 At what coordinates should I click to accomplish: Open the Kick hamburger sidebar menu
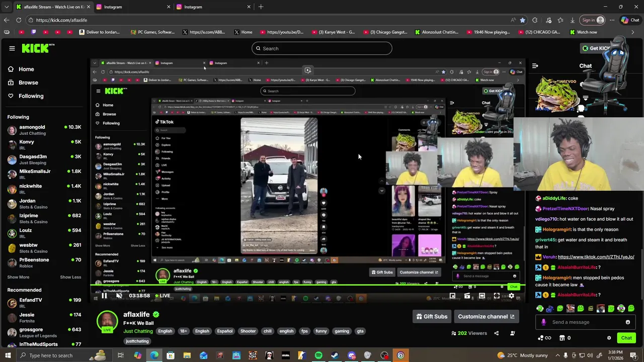[x=12, y=48]
